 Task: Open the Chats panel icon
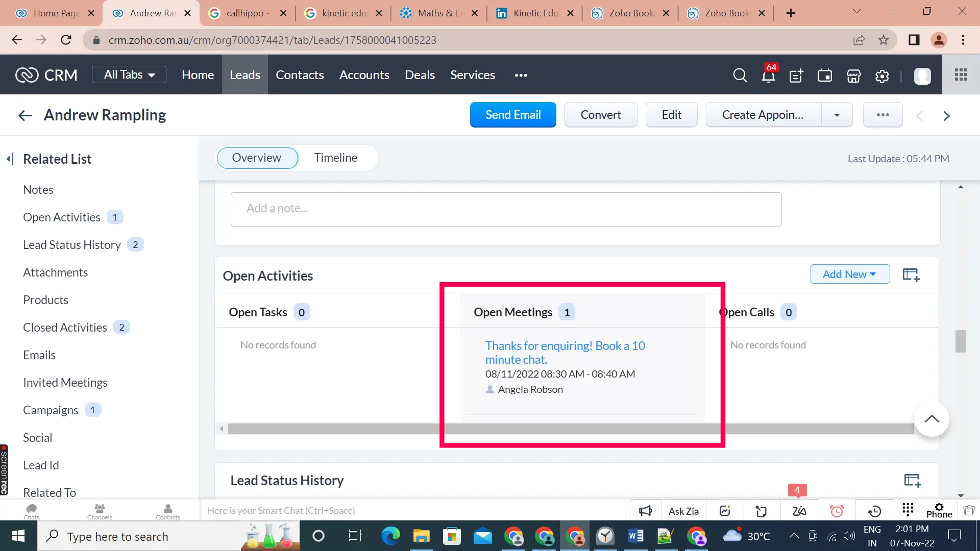pos(31,510)
